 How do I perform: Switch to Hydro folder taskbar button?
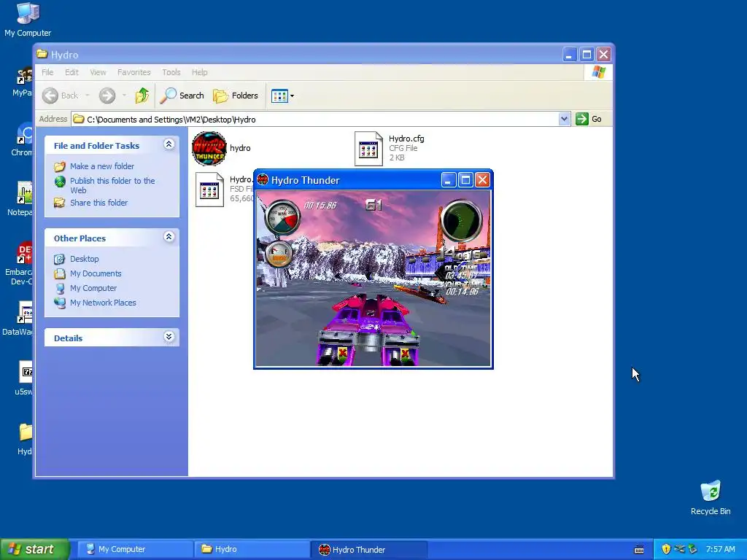[x=252, y=550]
